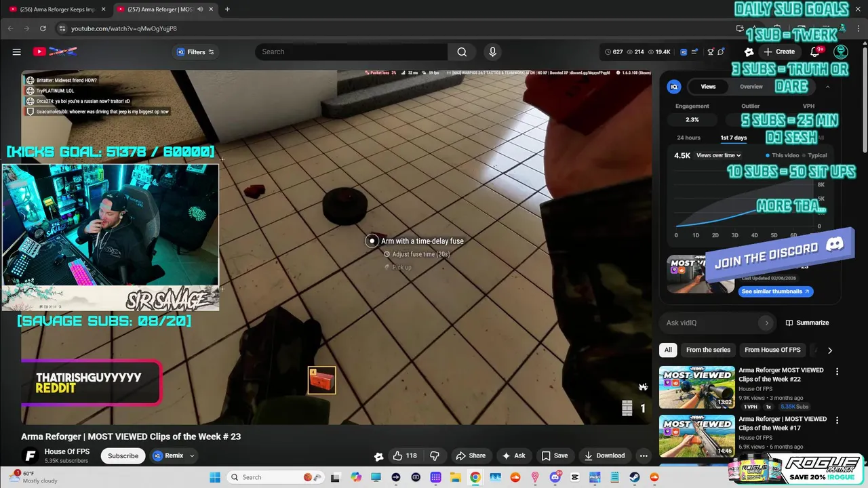This screenshot has width=868, height=488.
Task: Share the video
Action: pyautogui.click(x=471, y=455)
